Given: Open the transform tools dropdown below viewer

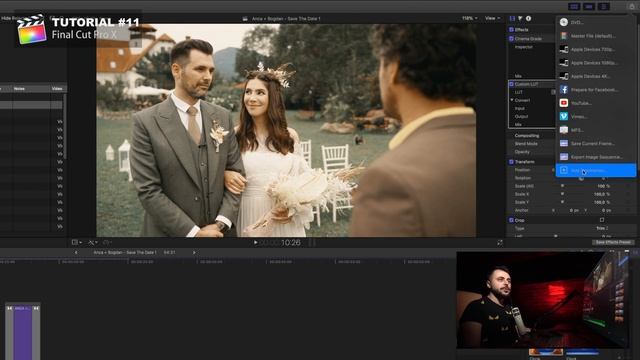Looking at the screenshot, I should pos(77,242).
